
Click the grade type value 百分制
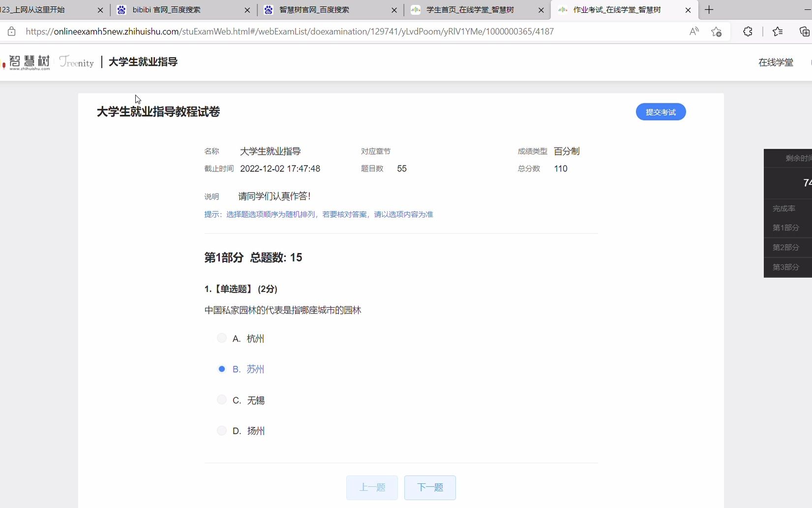point(567,152)
